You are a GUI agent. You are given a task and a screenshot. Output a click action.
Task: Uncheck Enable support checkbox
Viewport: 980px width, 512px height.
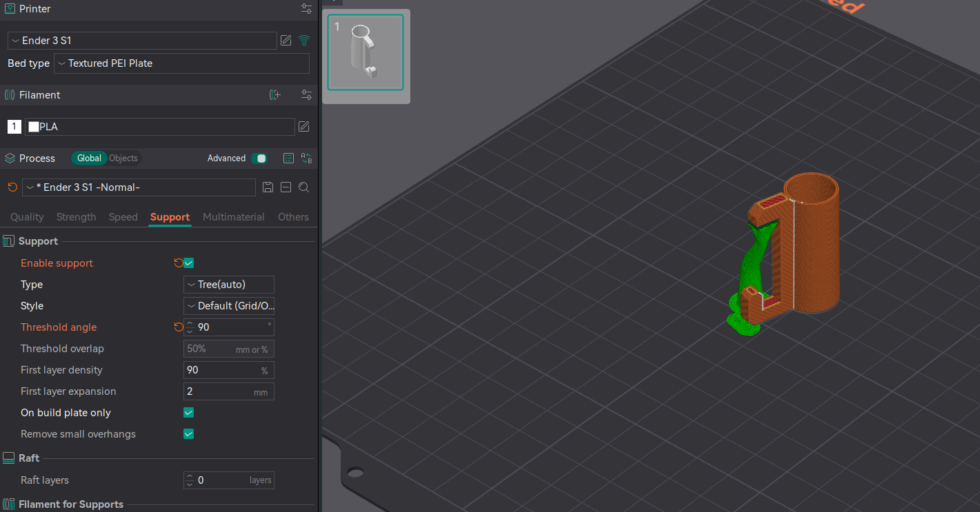tap(188, 263)
